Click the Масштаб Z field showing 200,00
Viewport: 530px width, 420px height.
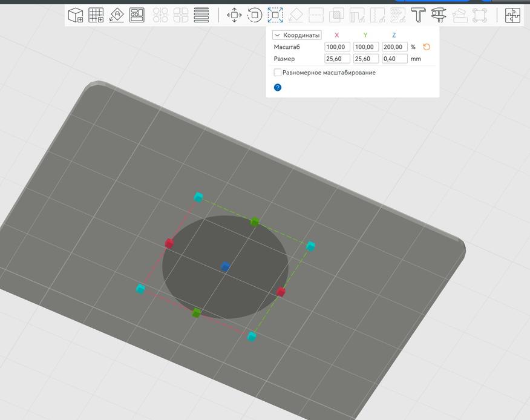[x=394, y=47]
